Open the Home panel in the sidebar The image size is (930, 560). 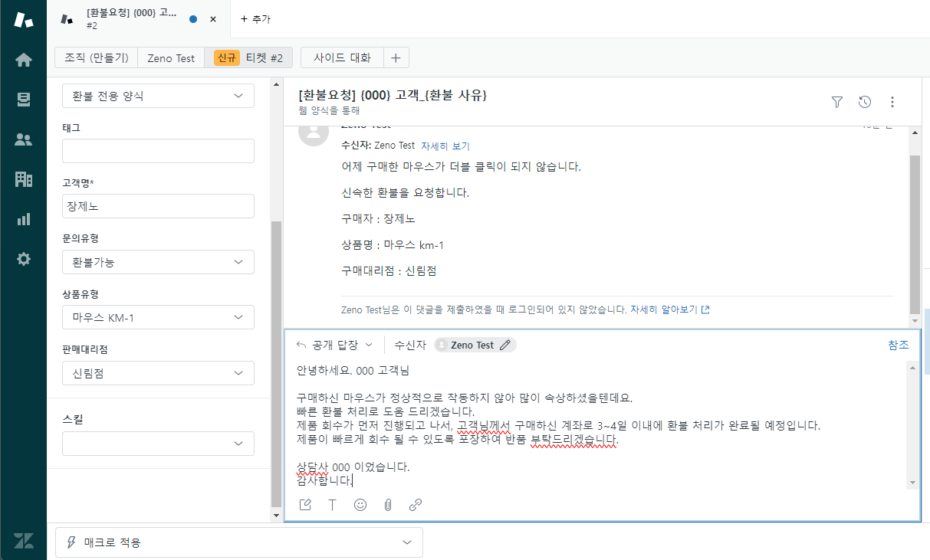click(x=24, y=59)
